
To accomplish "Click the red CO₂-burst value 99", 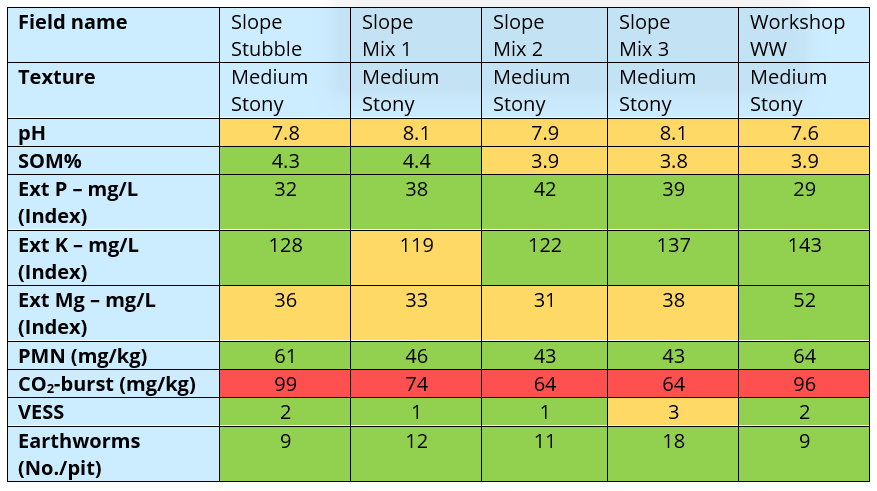I will click(285, 383).
